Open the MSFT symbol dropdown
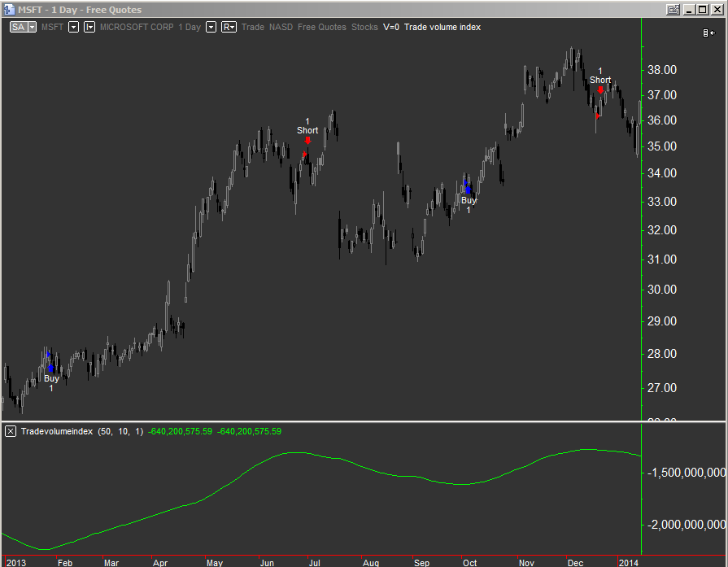728x567 pixels. pos(73,27)
